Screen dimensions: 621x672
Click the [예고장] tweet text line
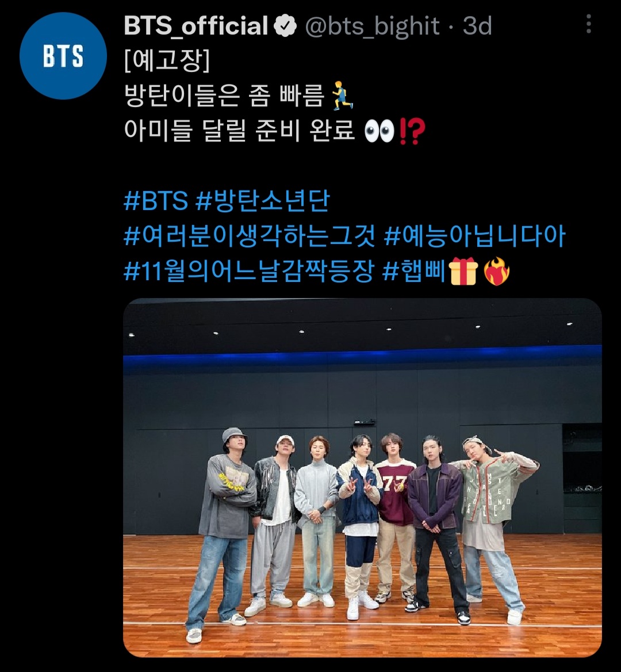[167, 60]
